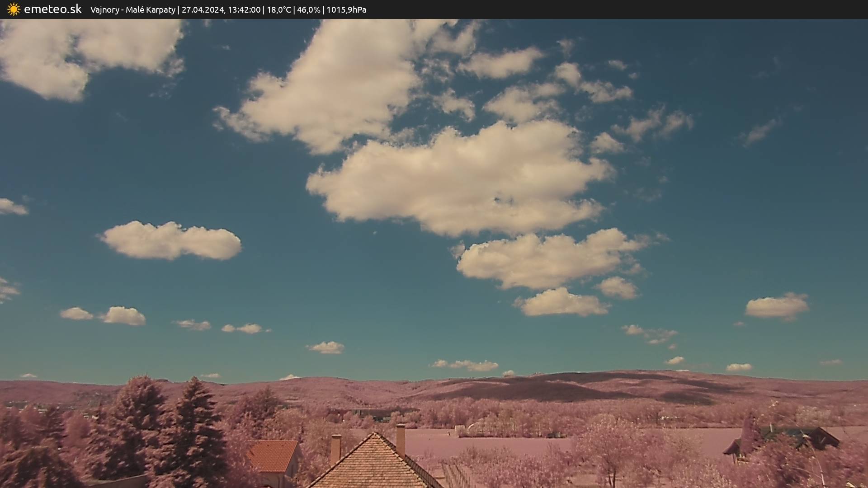Click the right chimney on the center roof
This screenshot has height=488, width=868.
pyautogui.click(x=401, y=439)
